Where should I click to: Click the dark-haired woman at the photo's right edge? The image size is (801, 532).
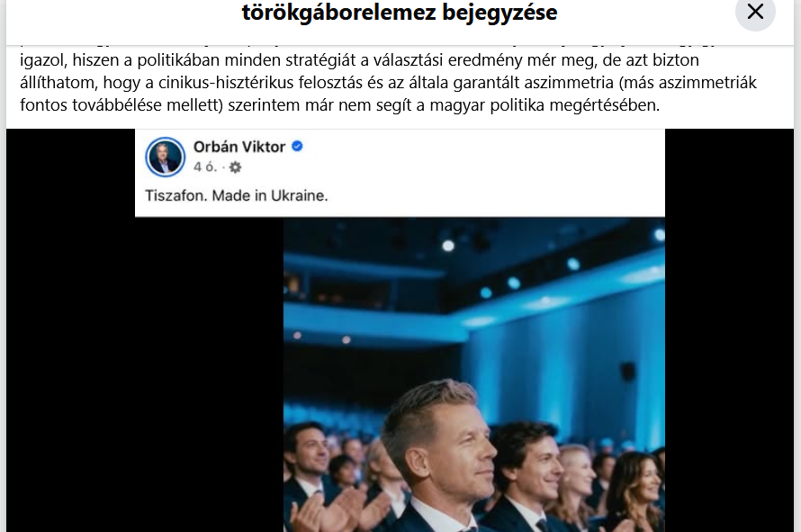pos(634,491)
